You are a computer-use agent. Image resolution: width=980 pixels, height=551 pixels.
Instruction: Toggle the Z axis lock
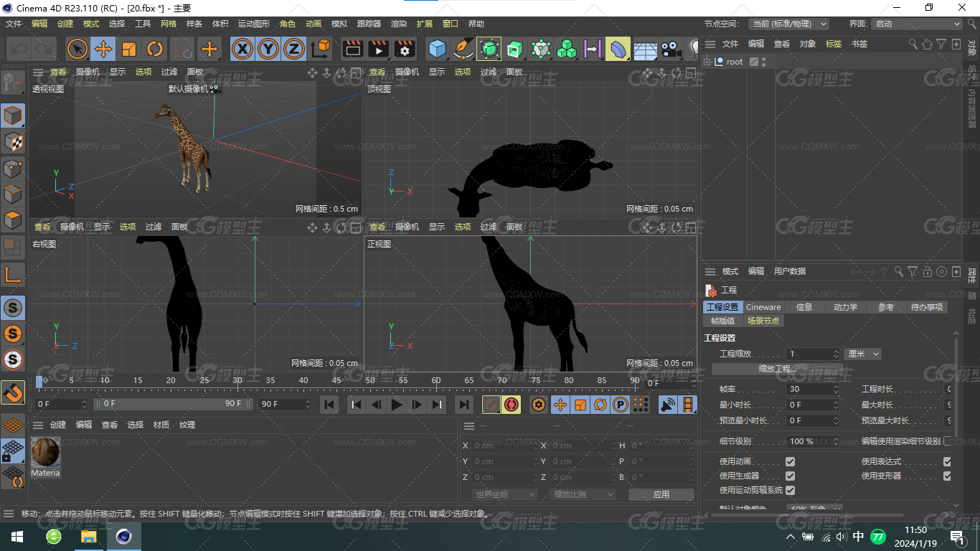[293, 49]
